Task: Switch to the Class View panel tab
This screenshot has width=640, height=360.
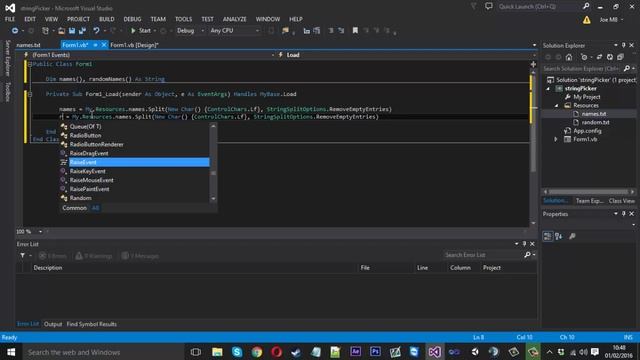Action: click(x=622, y=201)
